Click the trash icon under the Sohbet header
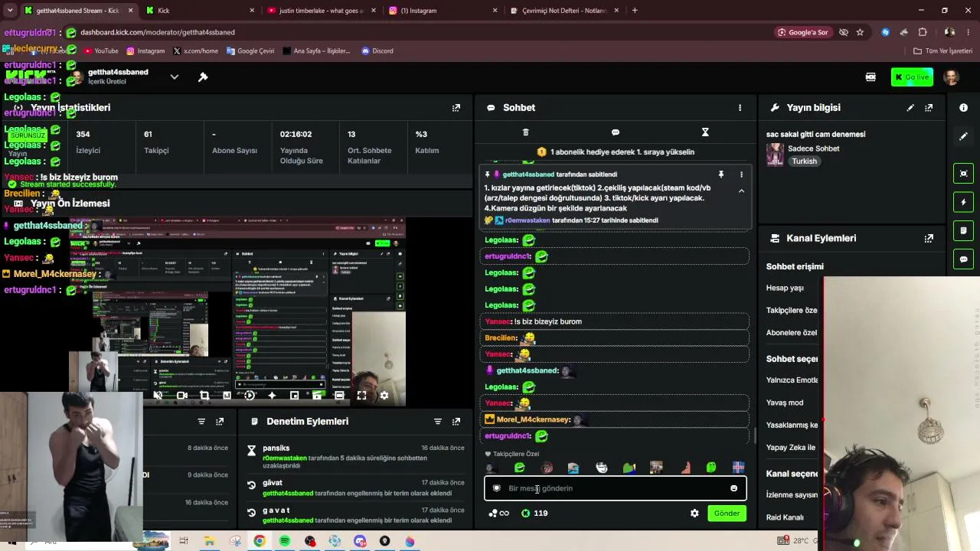Screen dimensions: 980x551 click(525, 132)
